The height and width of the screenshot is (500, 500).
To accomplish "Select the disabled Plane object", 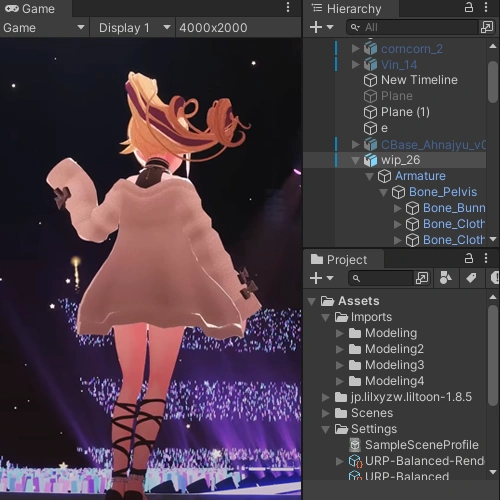I will coord(397,96).
